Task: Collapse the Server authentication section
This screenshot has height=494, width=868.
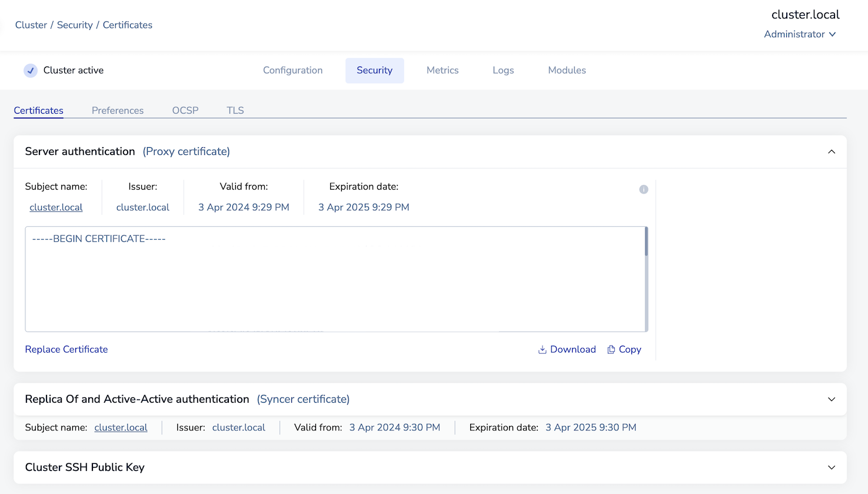Action: [831, 152]
